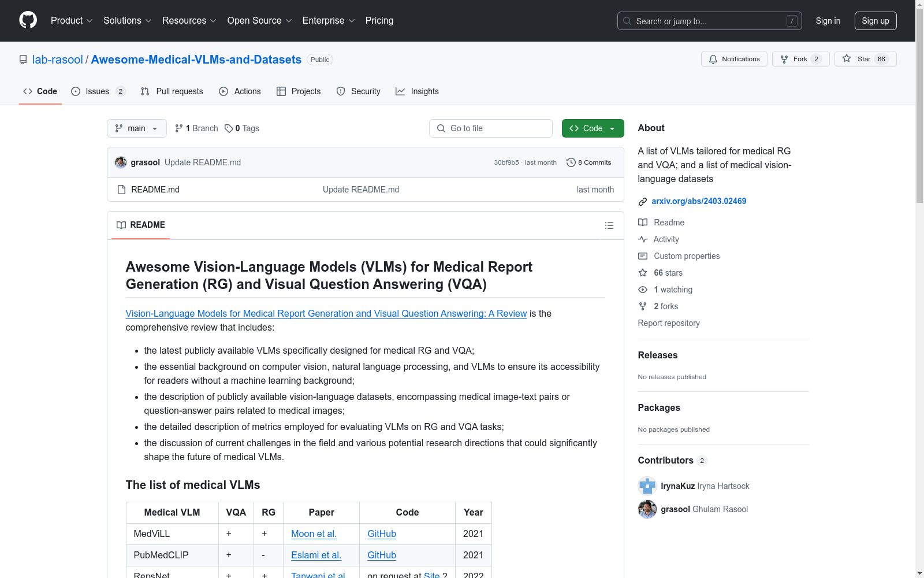Viewport: 924px width, 578px height.
Task: Click the Insights graph icon
Action: (x=400, y=91)
